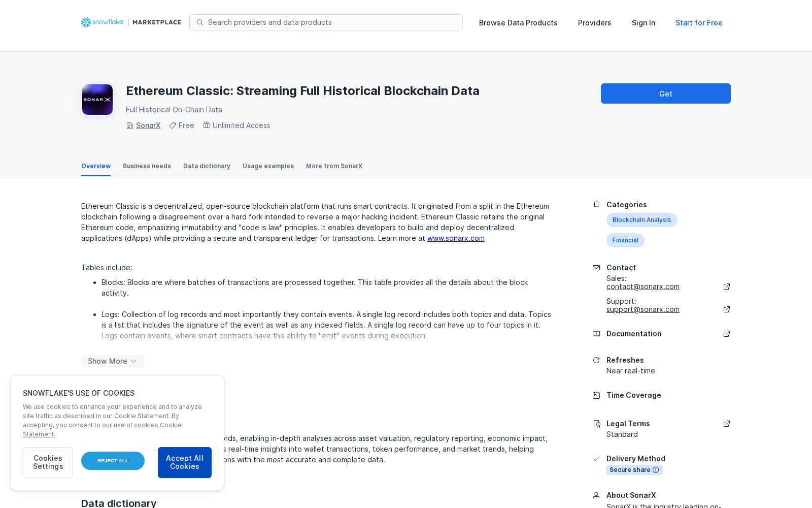This screenshot has width=812, height=508.
Task: Expand description with Show More
Action: click(113, 361)
